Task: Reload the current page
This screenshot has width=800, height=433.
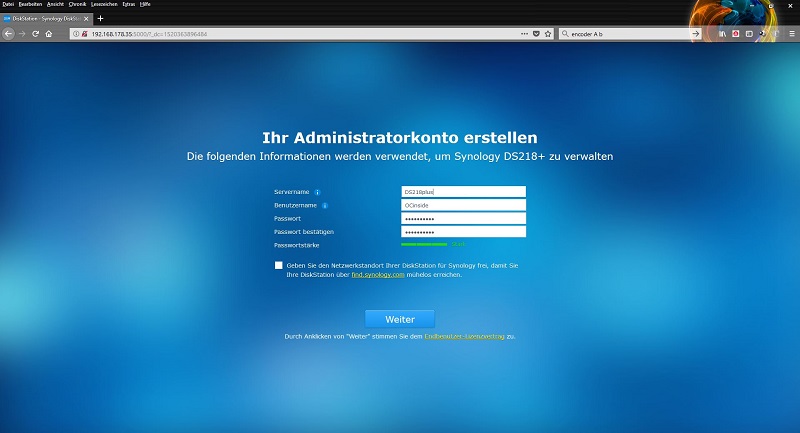Action: 36,34
